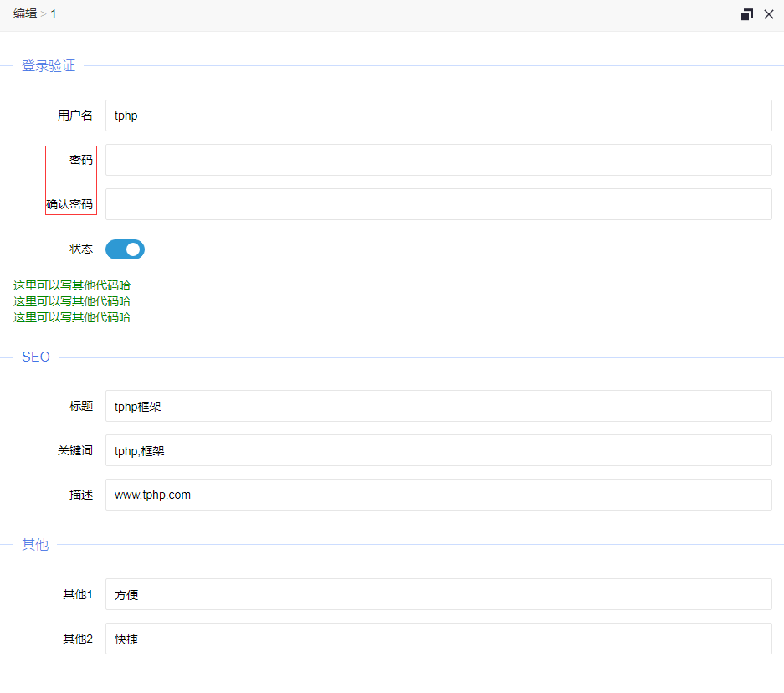Image resolution: width=784 pixels, height=693 pixels.
Task: Click the 其他2 label
Action: pyautogui.click(x=78, y=639)
